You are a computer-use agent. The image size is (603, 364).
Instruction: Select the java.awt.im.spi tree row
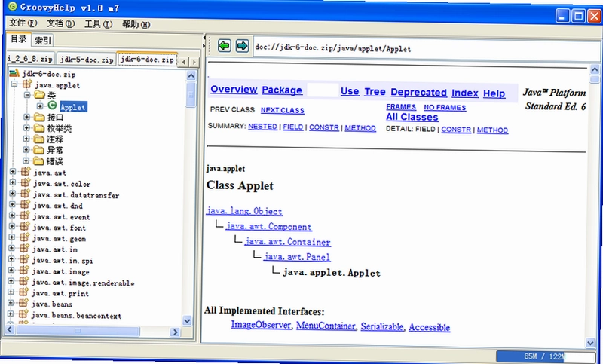tap(63, 261)
